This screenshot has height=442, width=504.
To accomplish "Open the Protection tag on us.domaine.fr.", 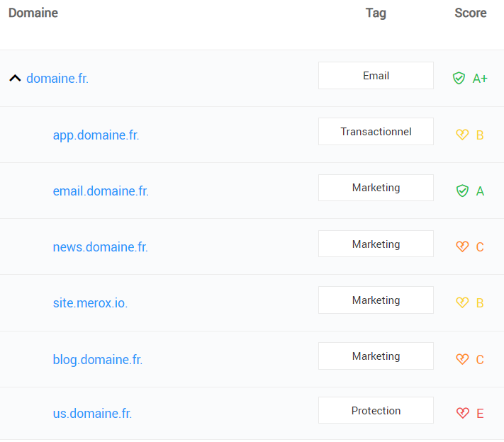I will 376,411.
